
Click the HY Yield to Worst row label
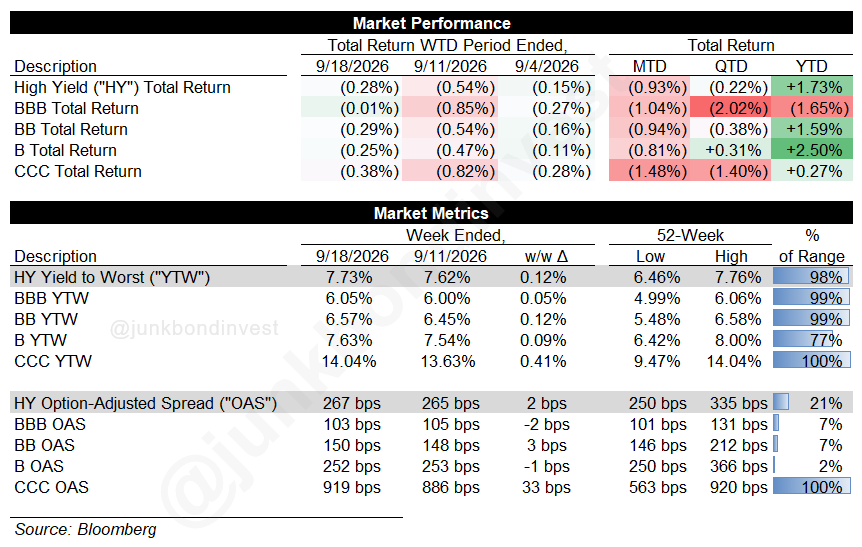click(x=112, y=277)
